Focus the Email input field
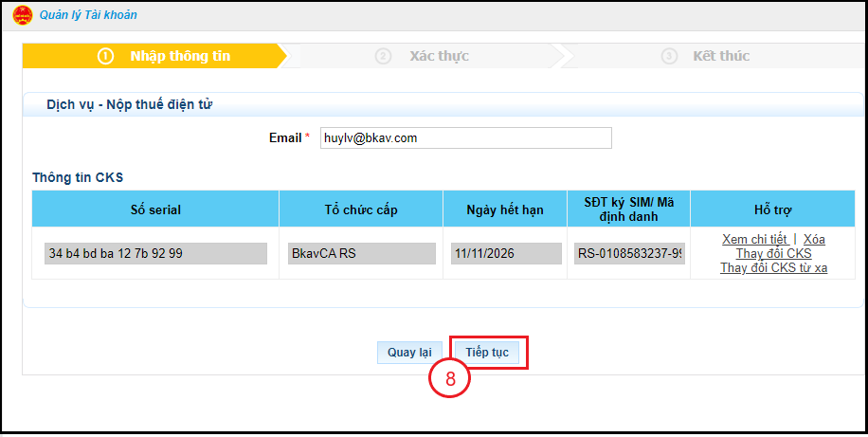Image resolution: width=868 pixels, height=437 pixels. tap(465, 138)
